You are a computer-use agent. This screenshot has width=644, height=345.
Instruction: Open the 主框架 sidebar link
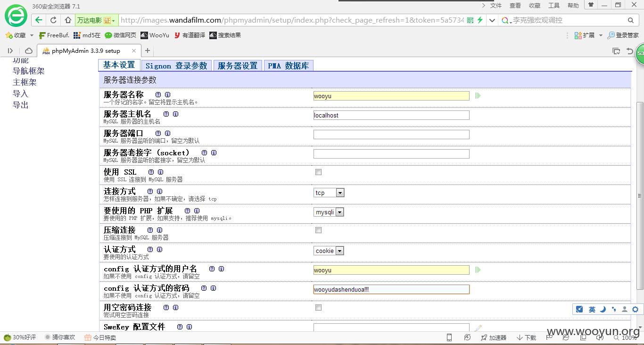(x=25, y=82)
